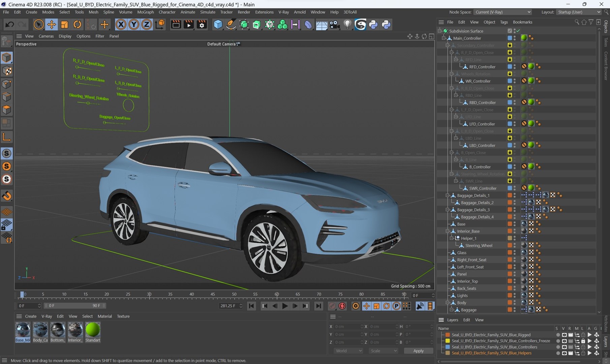Render view with clapperboard icon

[x=176, y=24]
